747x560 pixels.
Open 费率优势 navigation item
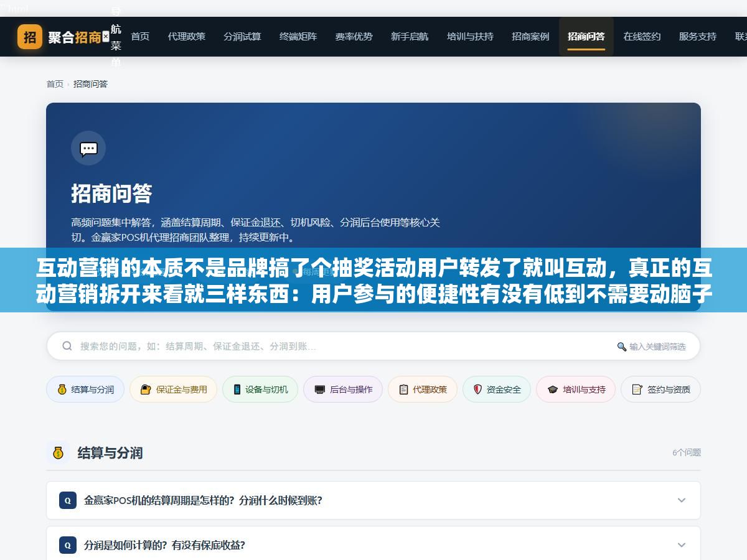tap(354, 37)
